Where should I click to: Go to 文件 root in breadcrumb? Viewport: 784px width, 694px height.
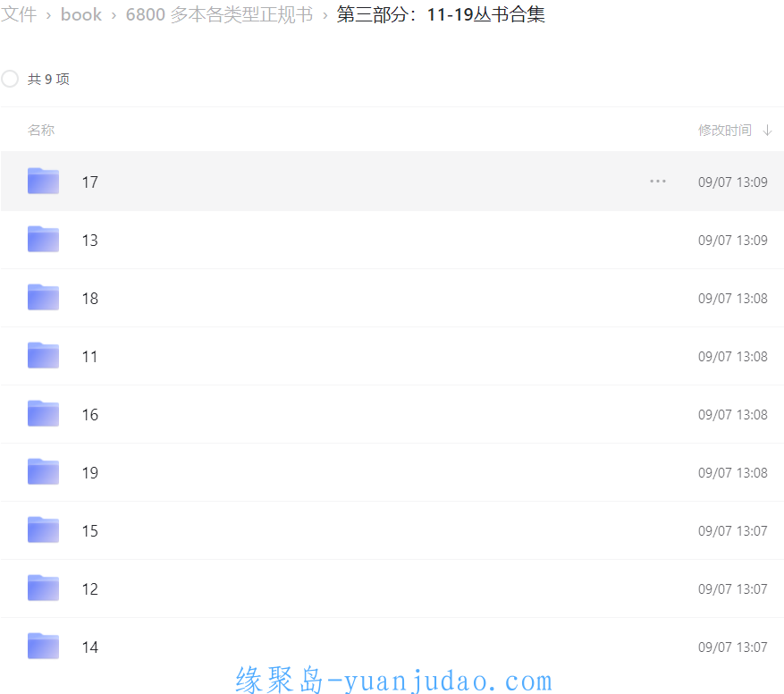click(x=19, y=15)
